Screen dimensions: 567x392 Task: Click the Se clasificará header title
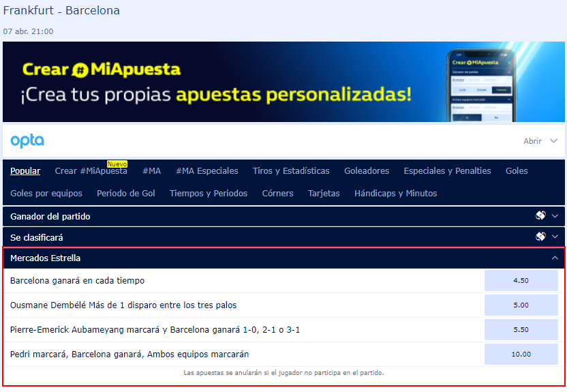click(37, 237)
